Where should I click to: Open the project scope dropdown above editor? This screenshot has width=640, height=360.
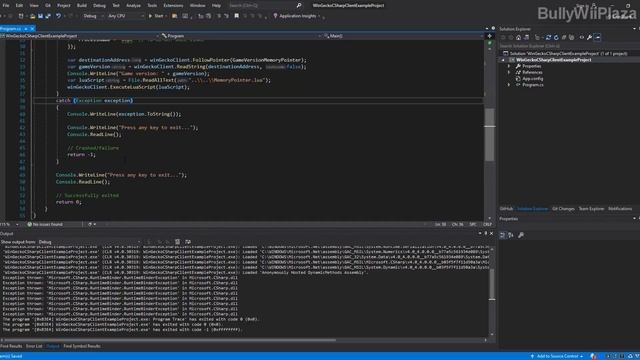(x=80, y=36)
